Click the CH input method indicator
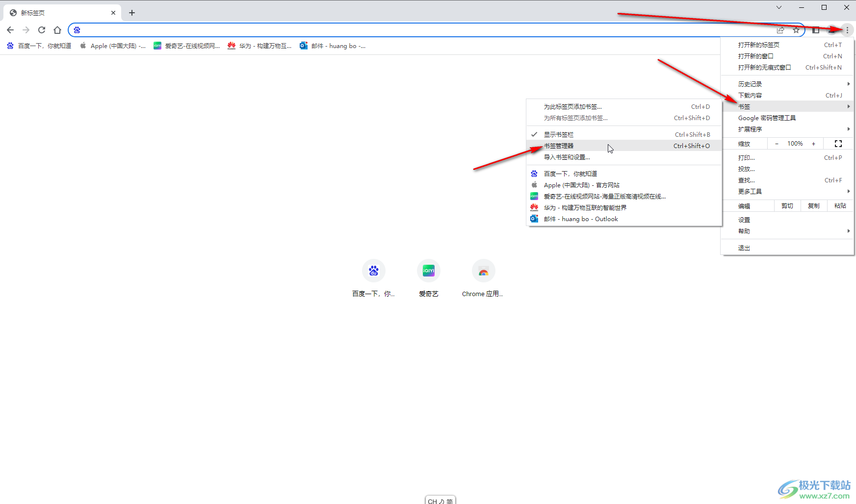 [441, 501]
